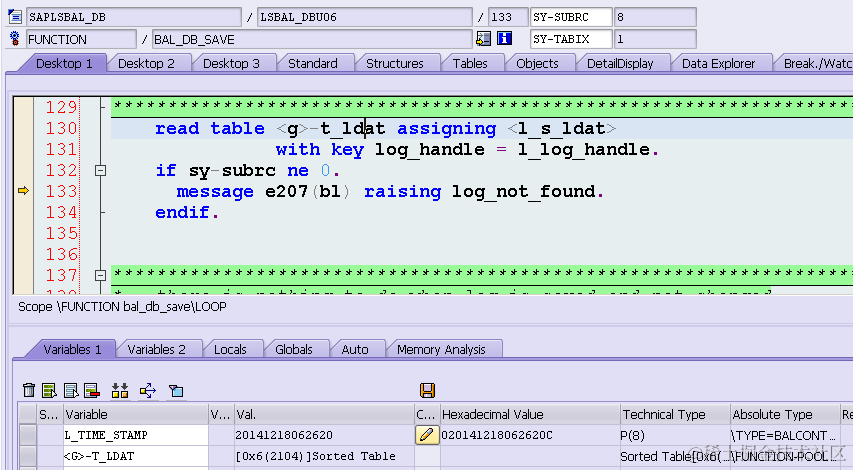This screenshot has width=853, height=470.
Task: Click the line number field showing 133
Action: [508, 17]
